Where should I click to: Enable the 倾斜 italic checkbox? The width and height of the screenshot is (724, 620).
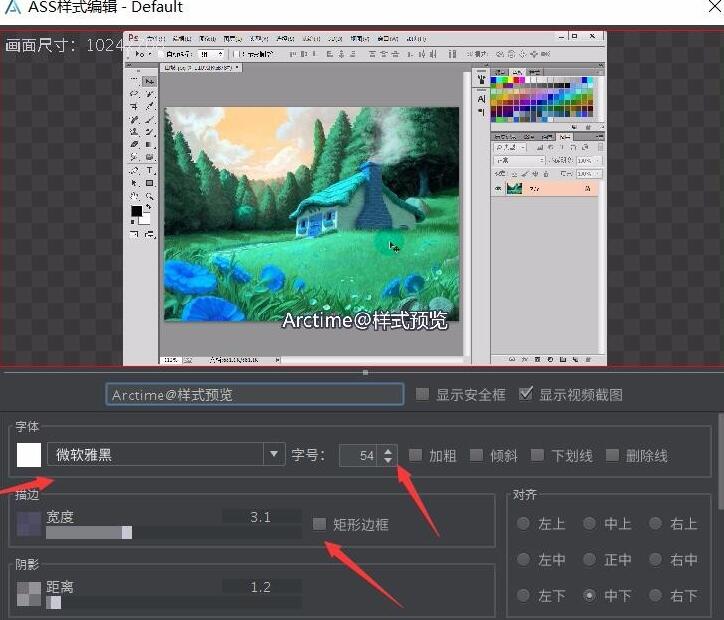point(477,456)
